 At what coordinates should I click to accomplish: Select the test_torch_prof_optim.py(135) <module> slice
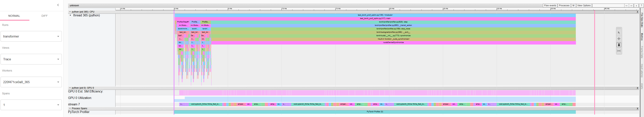point(375,15)
